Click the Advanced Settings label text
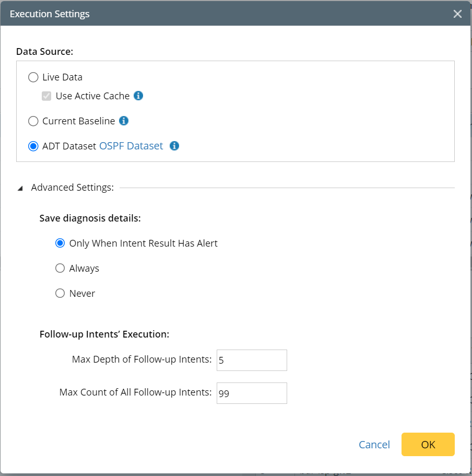The width and height of the screenshot is (472, 476). (73, 188)
